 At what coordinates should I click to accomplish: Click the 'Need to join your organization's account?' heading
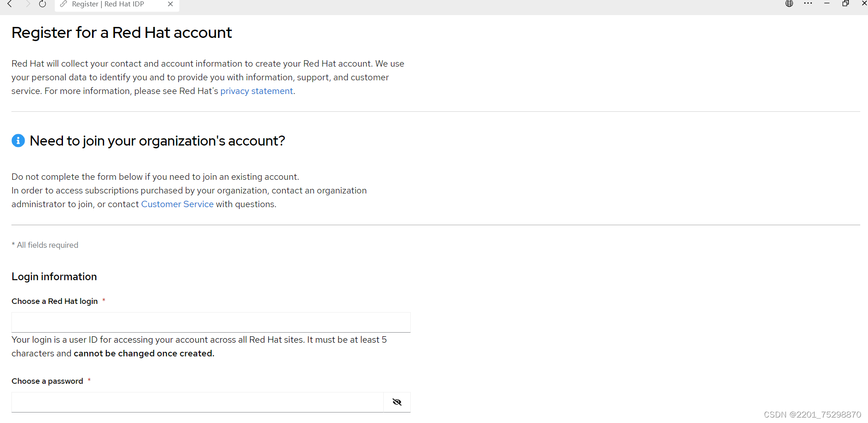pos(157,141)
